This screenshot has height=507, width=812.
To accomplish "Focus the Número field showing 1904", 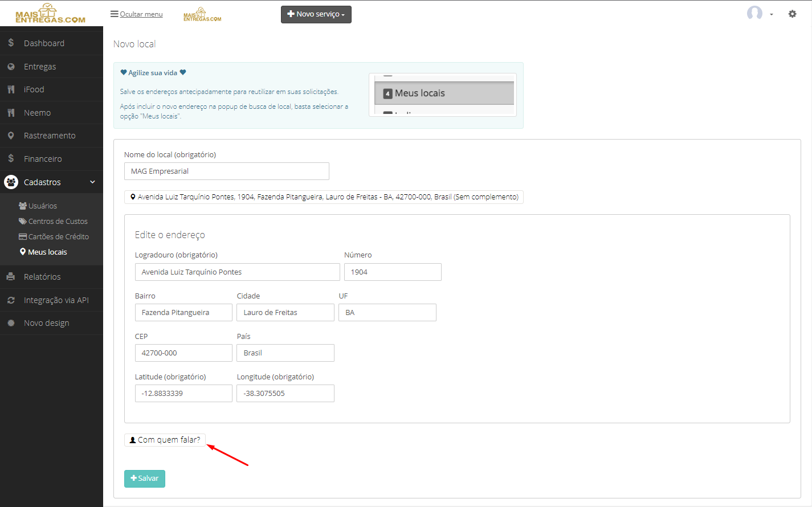I will click(x=393, y=272).
